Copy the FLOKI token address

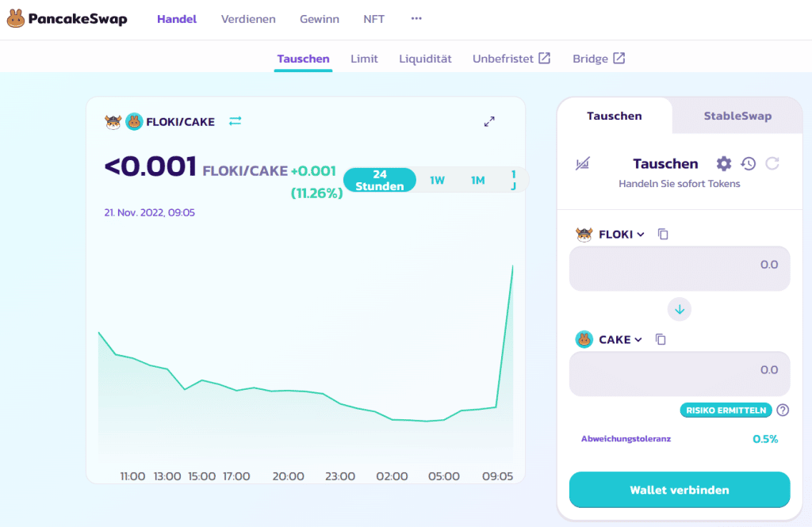pyautogui.click(x=664, y=235)
